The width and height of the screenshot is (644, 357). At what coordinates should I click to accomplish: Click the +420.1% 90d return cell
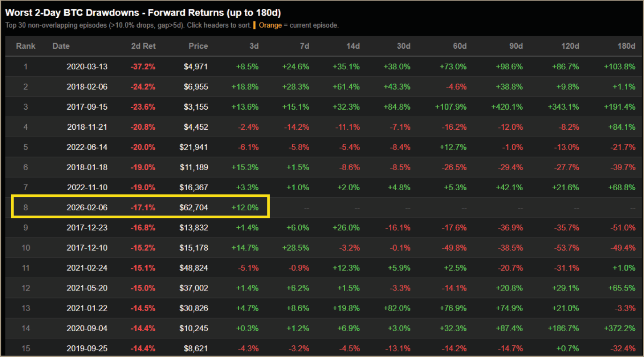click(x=507, y=107)
